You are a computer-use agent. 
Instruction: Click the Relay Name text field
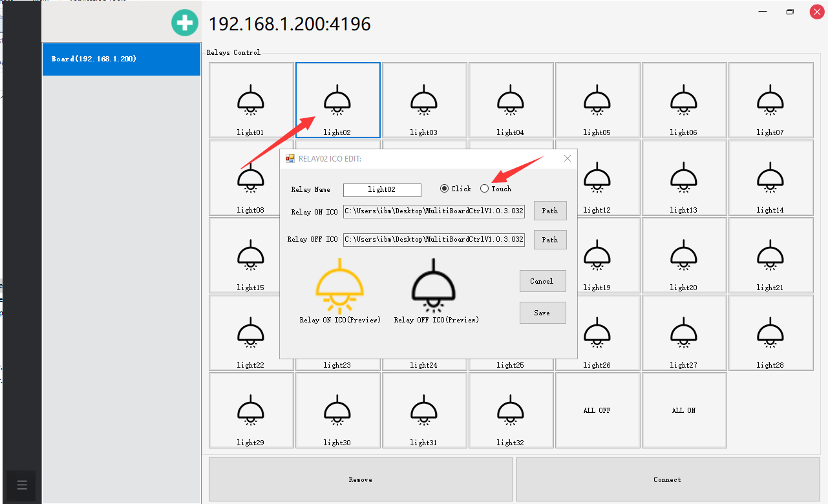(382, 190)
